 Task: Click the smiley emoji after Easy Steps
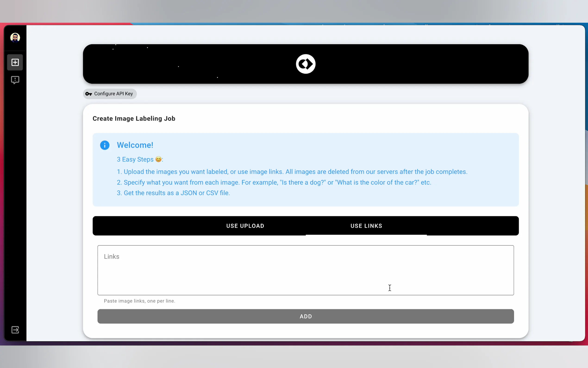point(158,159)
